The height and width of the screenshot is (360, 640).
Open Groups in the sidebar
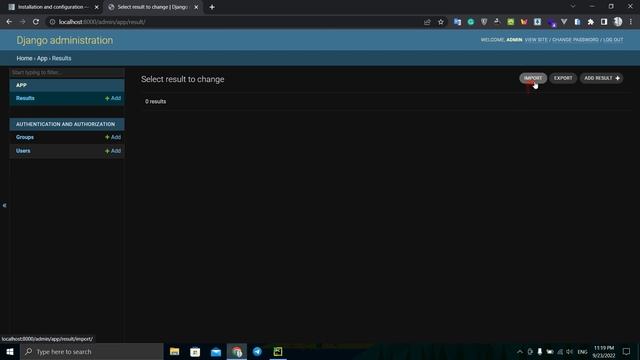(24, 137)
